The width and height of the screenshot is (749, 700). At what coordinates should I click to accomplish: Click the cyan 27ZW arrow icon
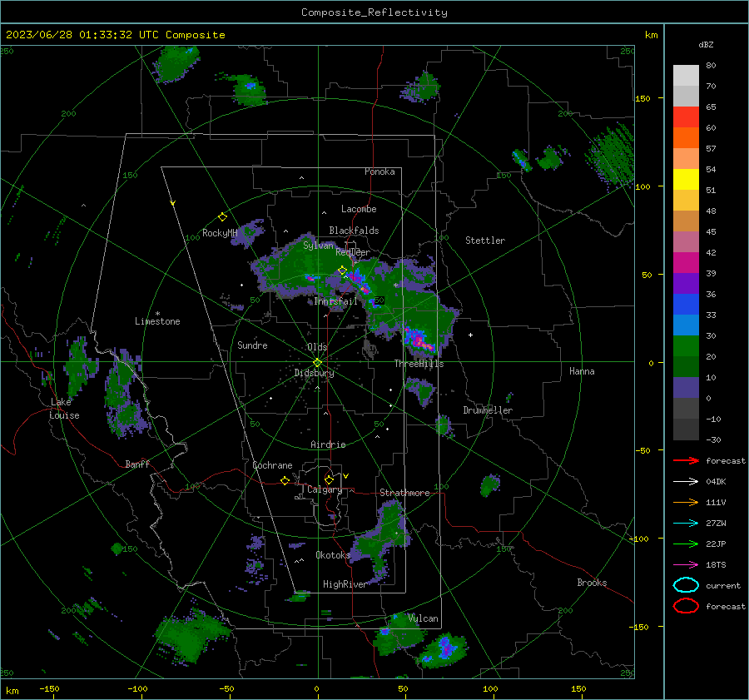[686, 524]
